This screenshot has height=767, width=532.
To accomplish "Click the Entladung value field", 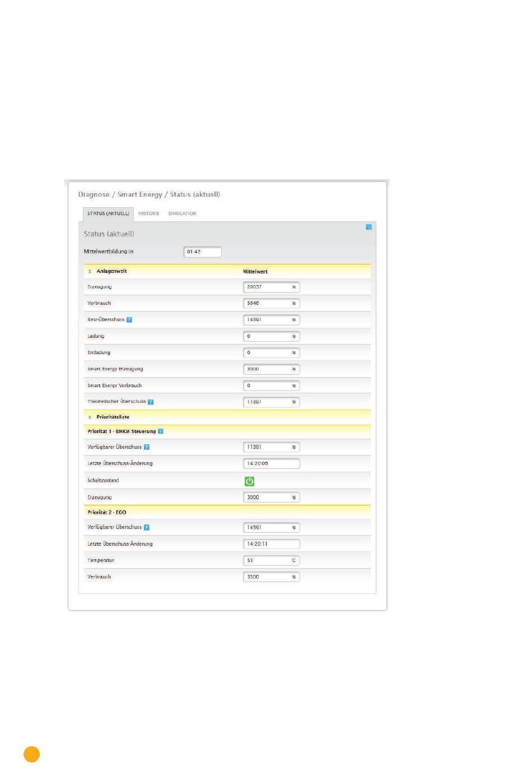I will (x=272, y=352).
